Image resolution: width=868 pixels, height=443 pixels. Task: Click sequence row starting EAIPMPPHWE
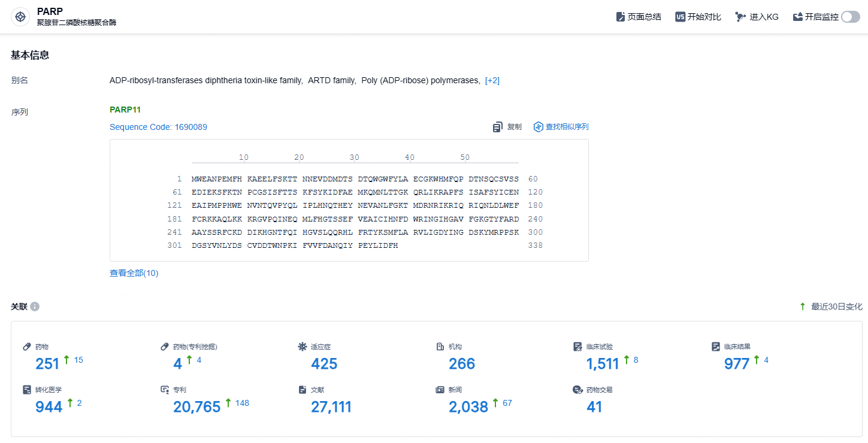[x=355, y=205]
